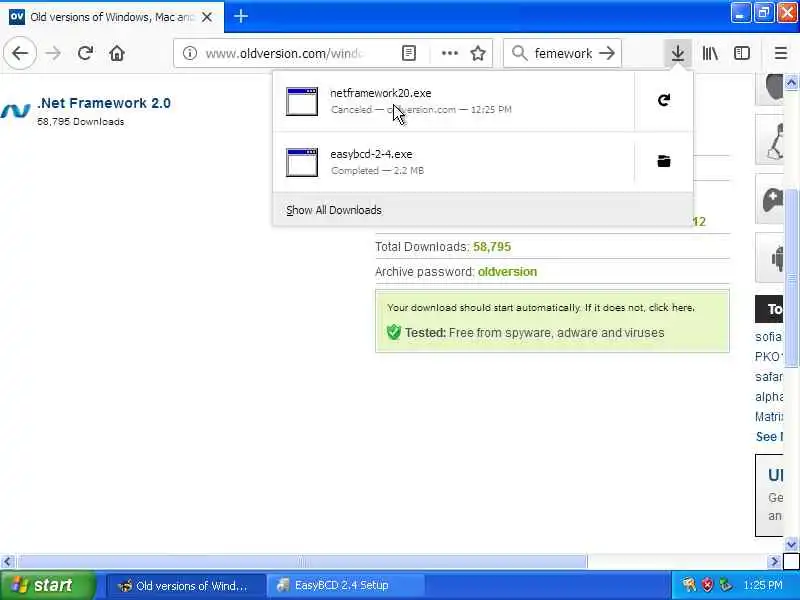Open the .Net Framework 2.0 title link
The height and width of the screenshot is (600, 800).
(x=104, y=103)
